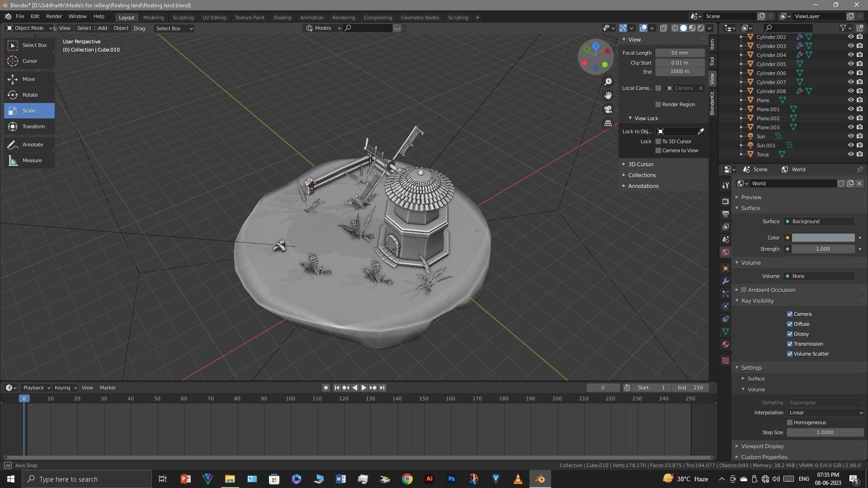Viewport: 868px width, 488px height.
Task: Expand the Viewport Display panel
Action: [x=762, y=446]
